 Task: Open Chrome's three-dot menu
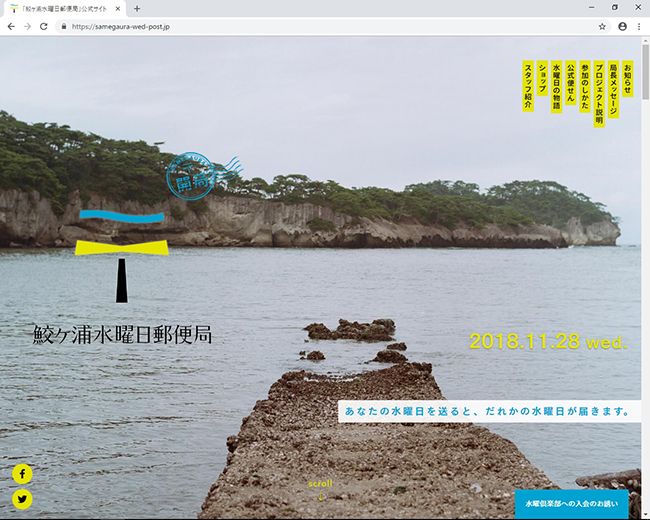[x=639, y=26]
